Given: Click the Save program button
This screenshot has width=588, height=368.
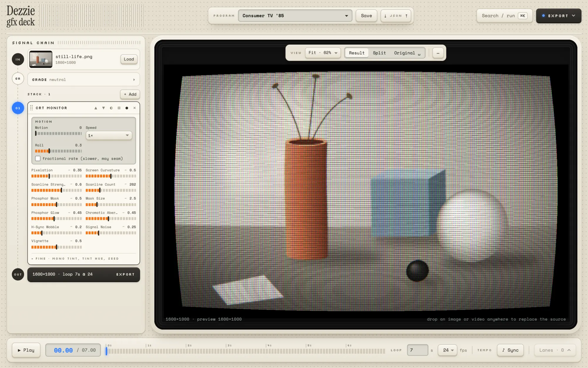Looking at the screenshot, I should coord(366,16).
